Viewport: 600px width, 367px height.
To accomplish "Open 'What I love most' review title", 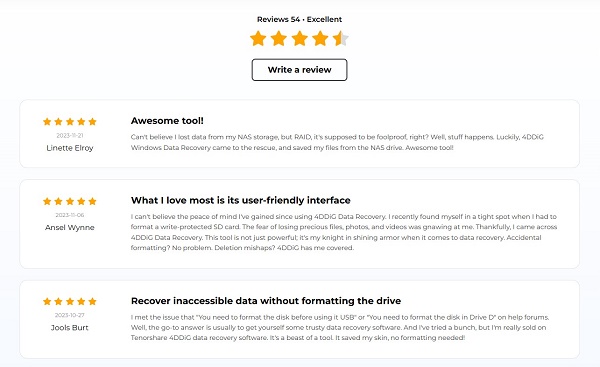I will [x=241, y=201].
